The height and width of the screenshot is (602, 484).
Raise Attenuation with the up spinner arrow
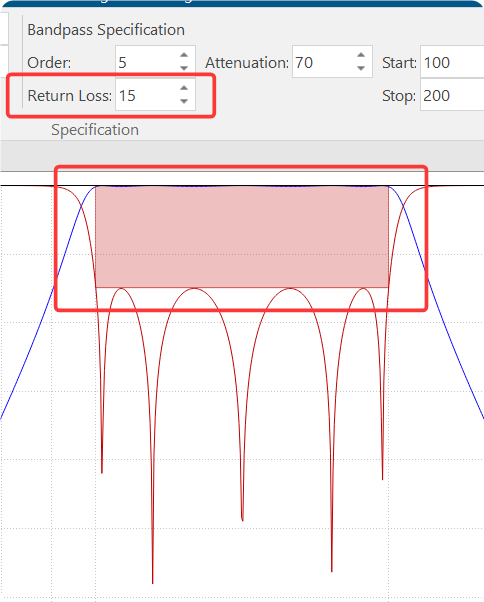[x=361, y=55]
